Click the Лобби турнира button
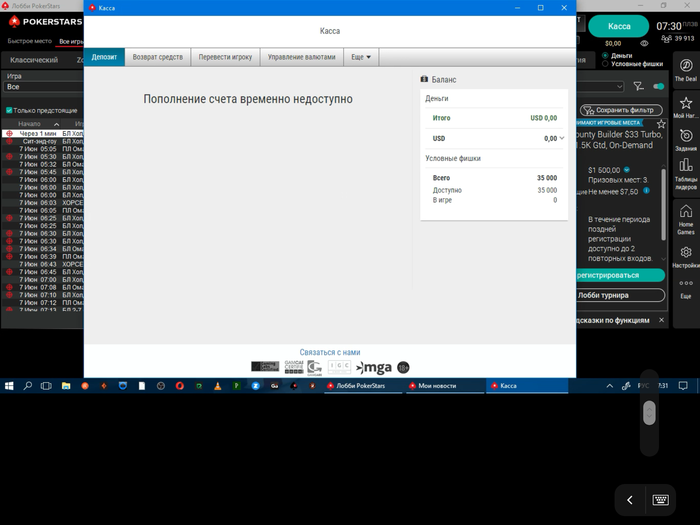The image size is (700, 525). [621, 295]
